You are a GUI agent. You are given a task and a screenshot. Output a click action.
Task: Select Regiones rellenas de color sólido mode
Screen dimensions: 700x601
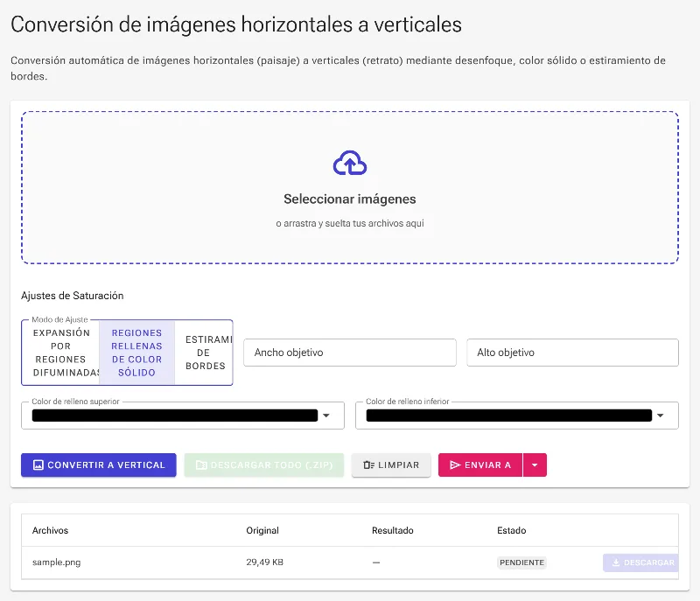[x=136, y=353]
